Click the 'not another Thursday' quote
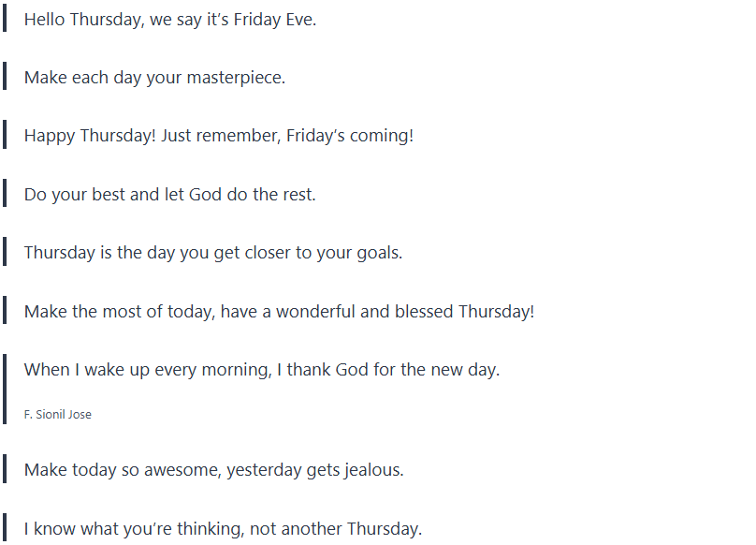The image size is (756, 545). 223,529
